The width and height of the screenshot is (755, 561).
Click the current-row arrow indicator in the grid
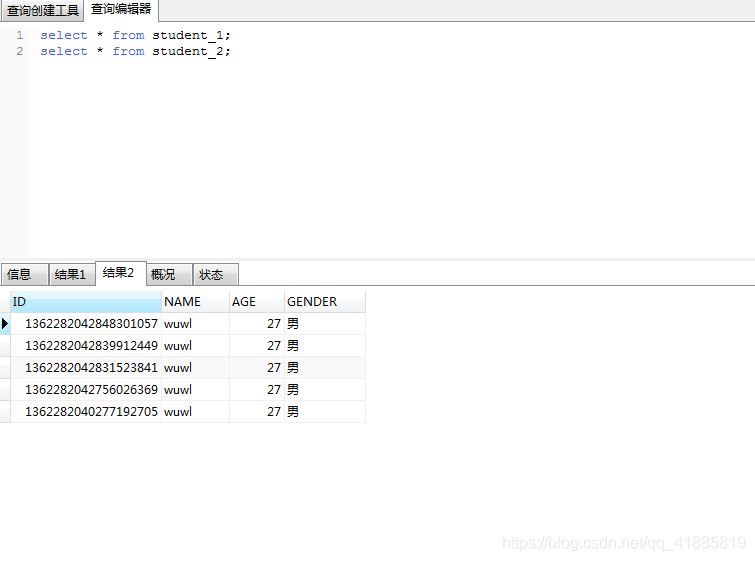point(5,324)
